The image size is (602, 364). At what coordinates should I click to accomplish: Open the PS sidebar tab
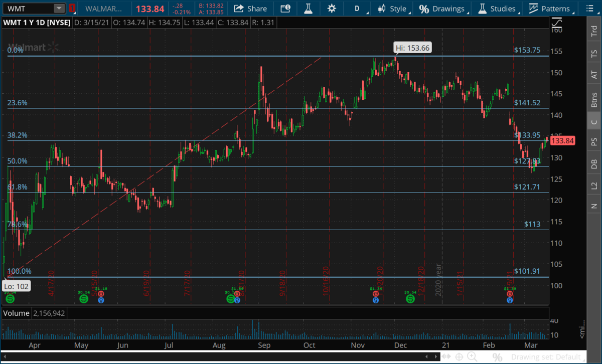[x=594, y=141]
